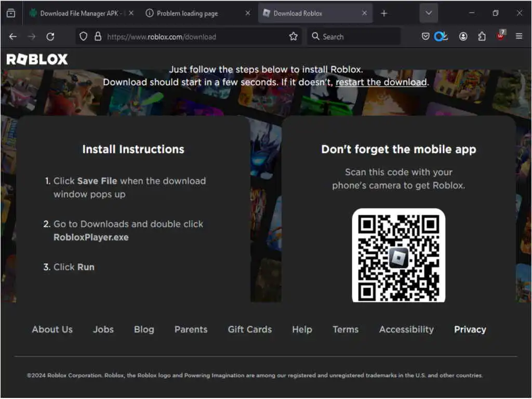Click the forward navigation arrow
The image size is (532, 399).
(32, 37)
